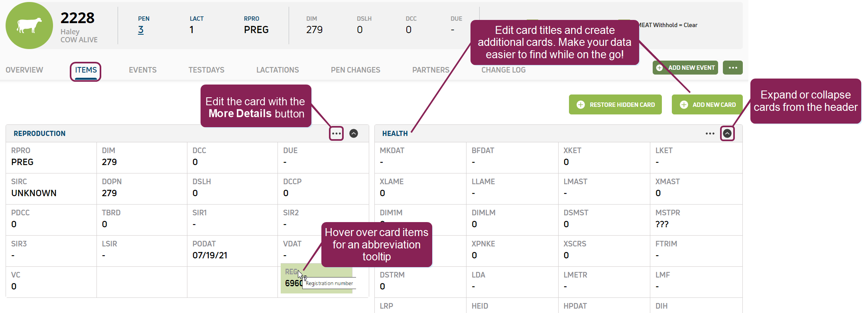
Task: Go to the Lactations tab
Action: point(278,70)
